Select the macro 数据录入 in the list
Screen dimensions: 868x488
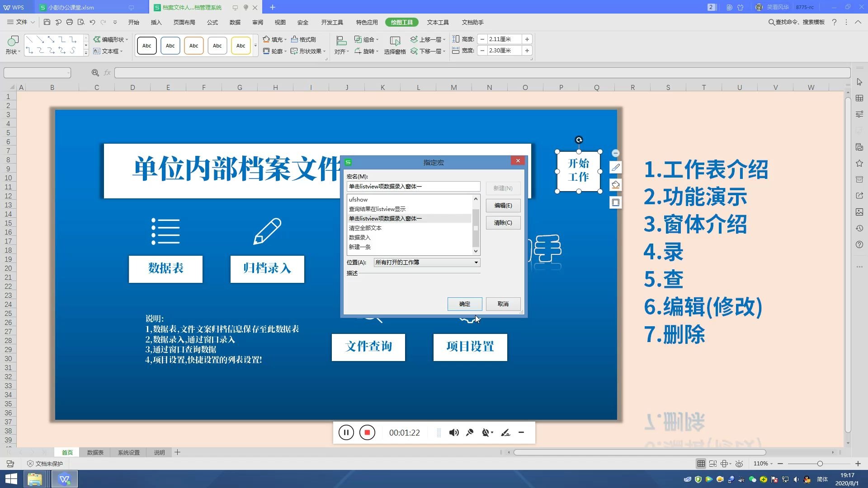coord(359,237)
